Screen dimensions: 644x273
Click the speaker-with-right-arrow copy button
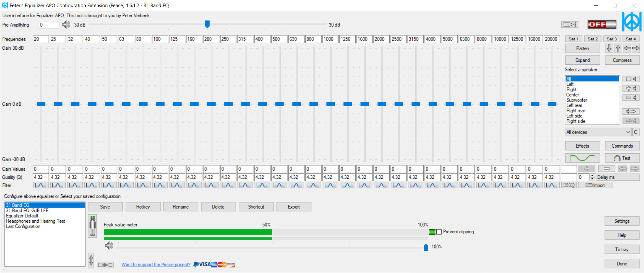[631, 111]
